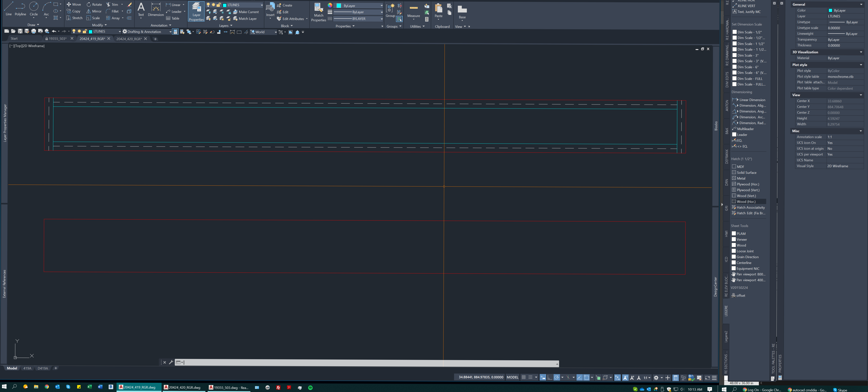Toggle annotation visibility in status bar
The width and height of the screenshot is (868, 392).
click(625, 378)
